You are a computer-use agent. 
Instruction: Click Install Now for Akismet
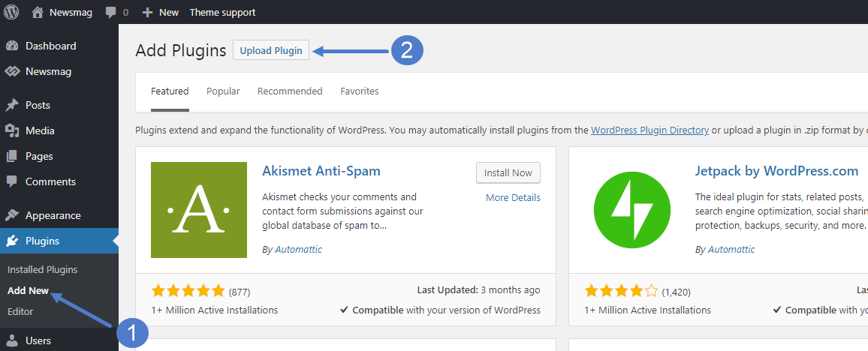pos(508,173)
